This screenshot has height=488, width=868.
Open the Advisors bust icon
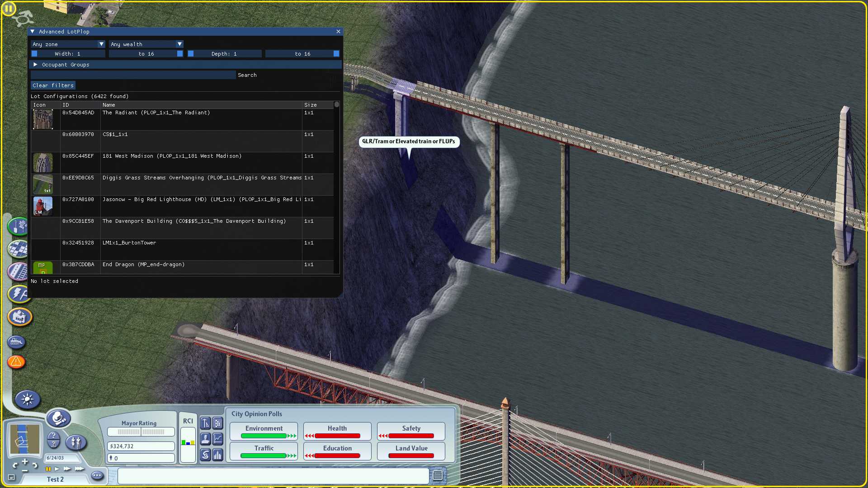coord(205,439)
